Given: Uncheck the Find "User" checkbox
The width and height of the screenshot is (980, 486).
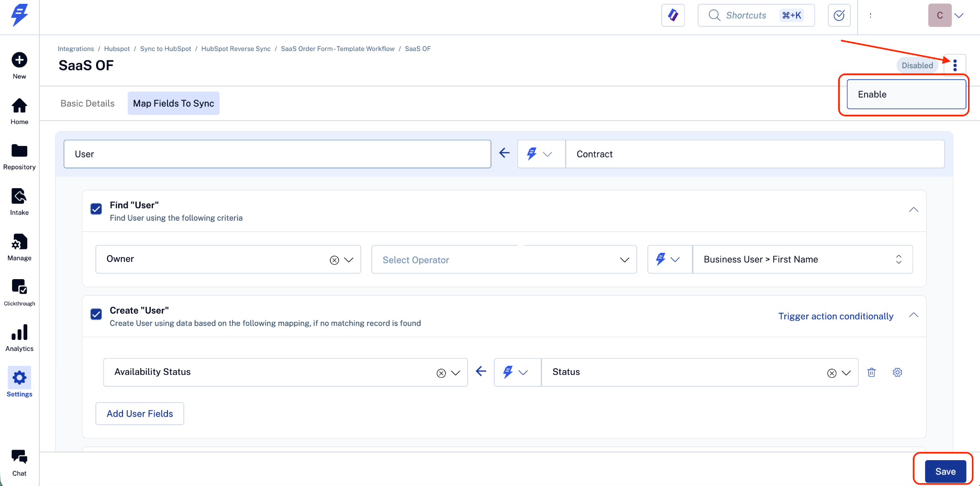Looking at the screenshot, I should [96, 209].
